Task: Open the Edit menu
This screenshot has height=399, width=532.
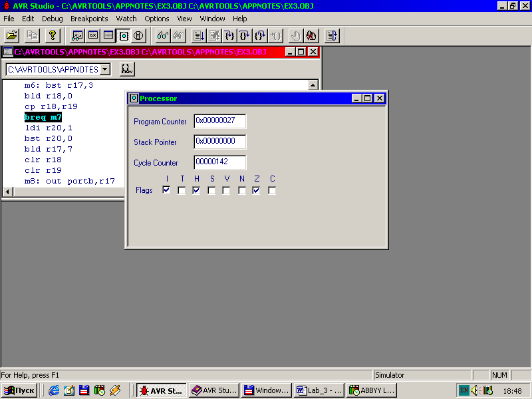Action: coord(28,19)
